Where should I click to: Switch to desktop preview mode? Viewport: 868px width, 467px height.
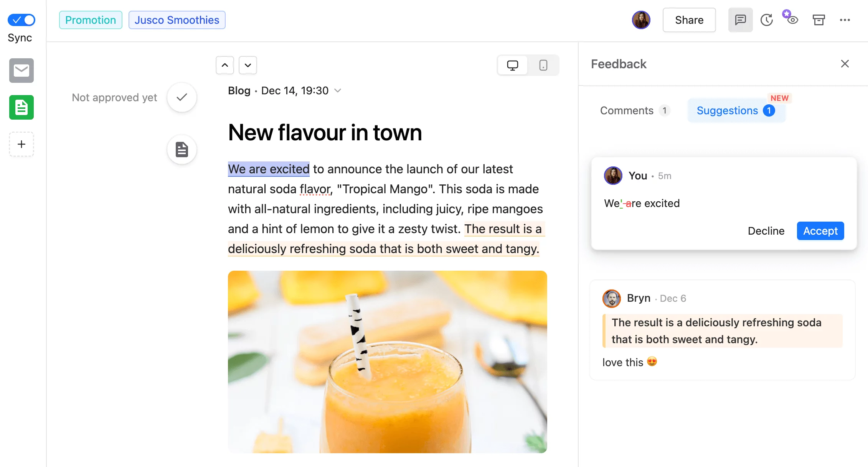(512, 64)
